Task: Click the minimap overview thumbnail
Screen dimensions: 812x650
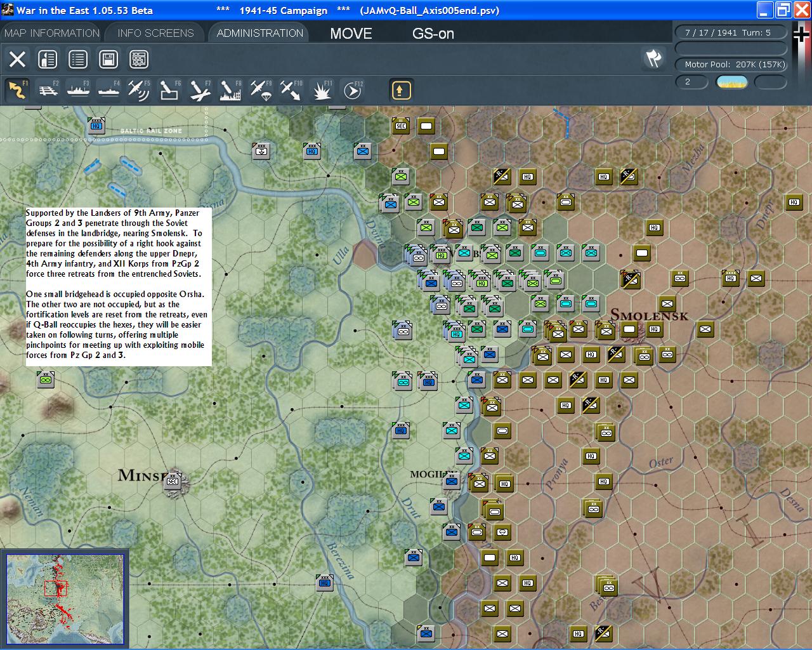Action: click(x=65, y=599)
